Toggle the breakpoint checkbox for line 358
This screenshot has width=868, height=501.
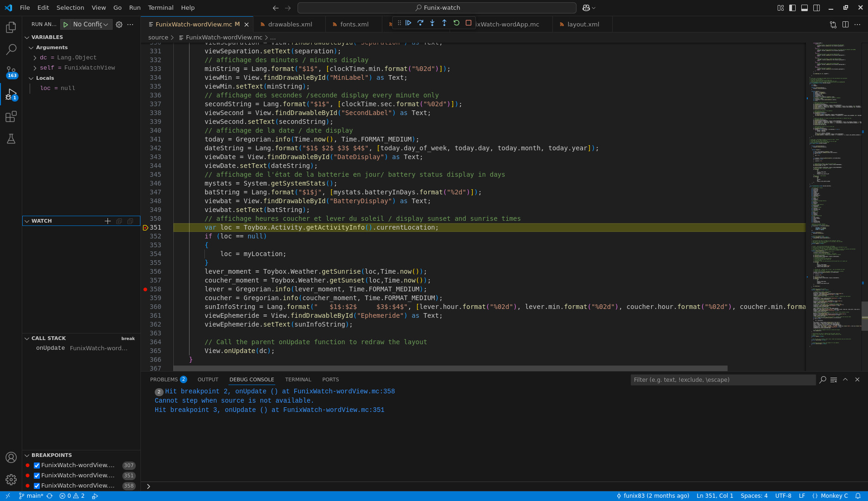tap(37, 486)
